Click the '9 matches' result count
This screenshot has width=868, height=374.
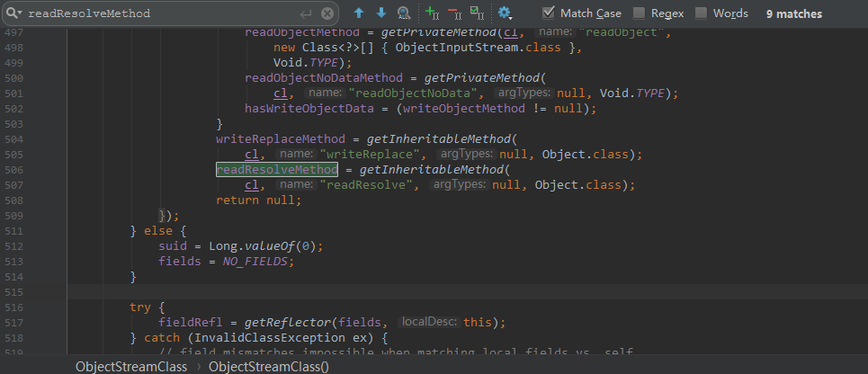coord(794,13)
